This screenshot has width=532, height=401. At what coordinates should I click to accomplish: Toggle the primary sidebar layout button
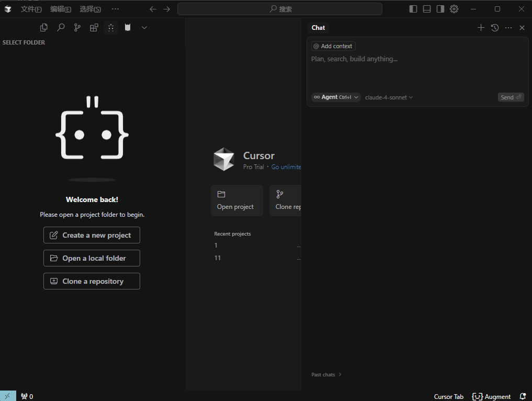coord(413,9)
